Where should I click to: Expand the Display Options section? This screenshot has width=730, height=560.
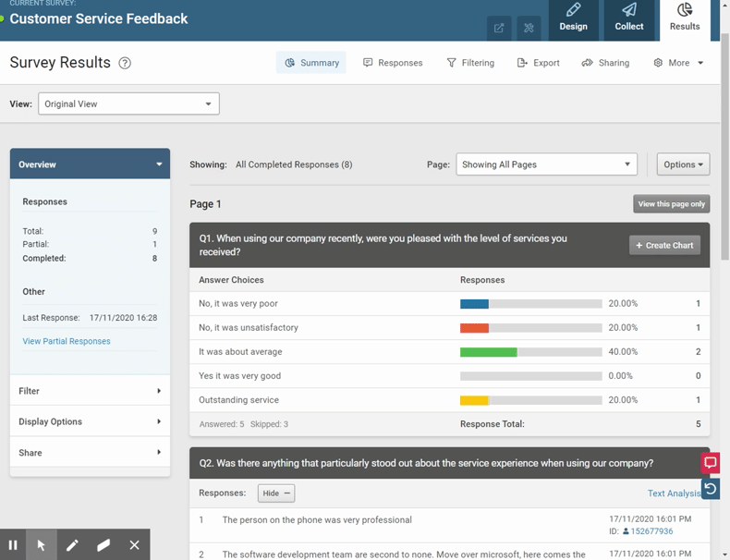coord(90,421)
